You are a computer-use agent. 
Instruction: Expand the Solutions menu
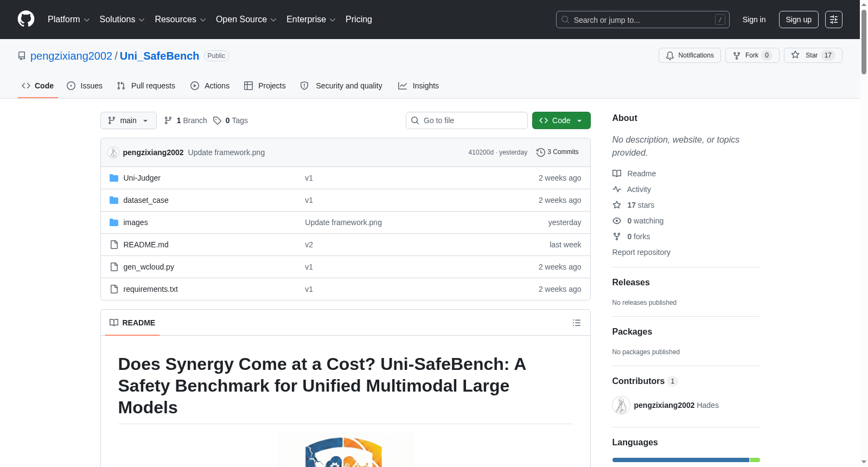pyautogui.click(x=122, y=20)
